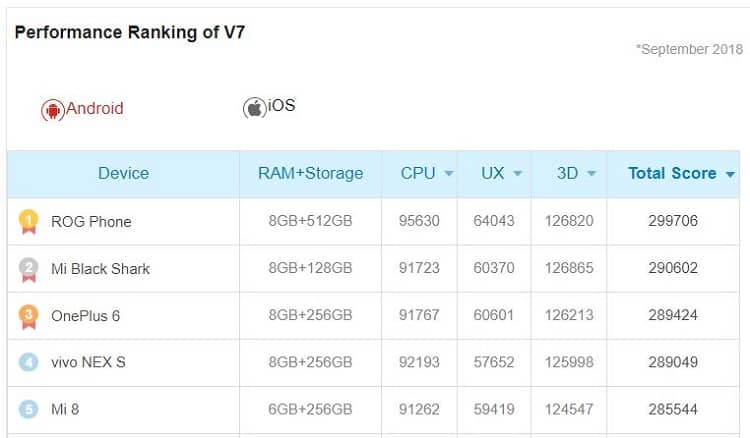
Task: Click CPU score 91262
Action: coord(419,409)
